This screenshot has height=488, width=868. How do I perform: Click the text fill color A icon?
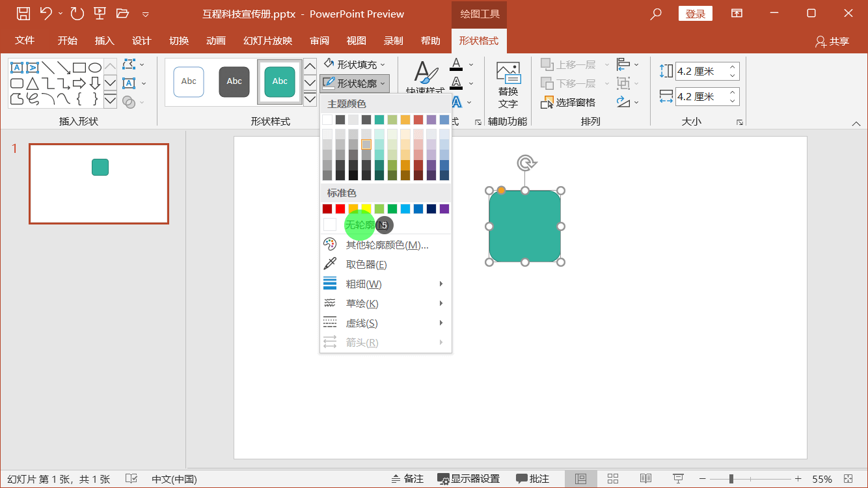point(456,64)
